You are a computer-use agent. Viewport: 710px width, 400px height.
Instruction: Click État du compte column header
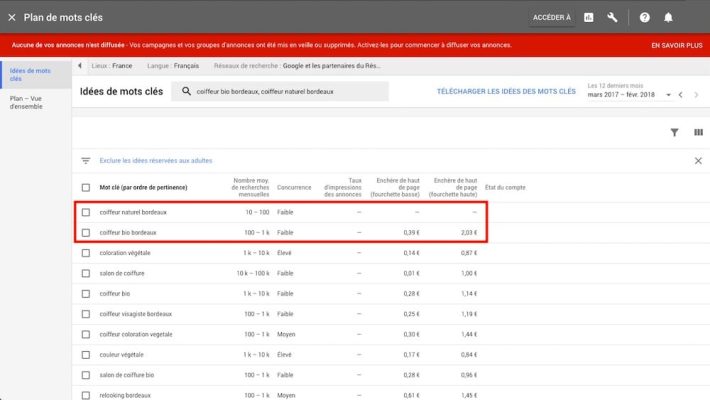pos(505,187)
